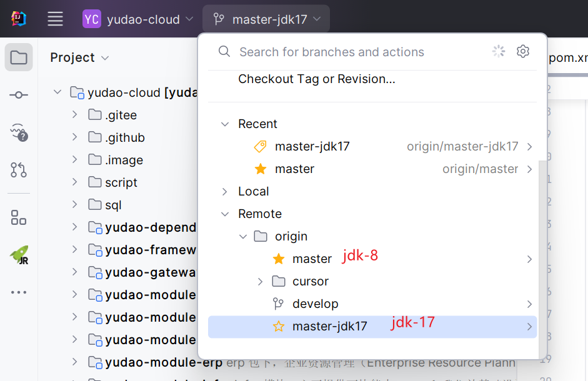Open the JRebel rocket tool icon
Screen dimensions: 588x381
point(19,255)
